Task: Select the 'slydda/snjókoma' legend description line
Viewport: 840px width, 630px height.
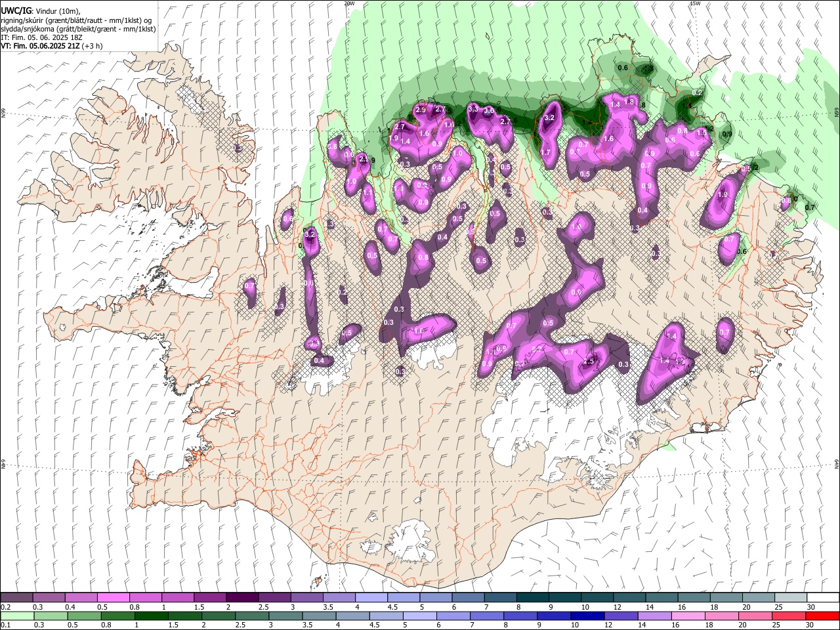Action: 78,29
